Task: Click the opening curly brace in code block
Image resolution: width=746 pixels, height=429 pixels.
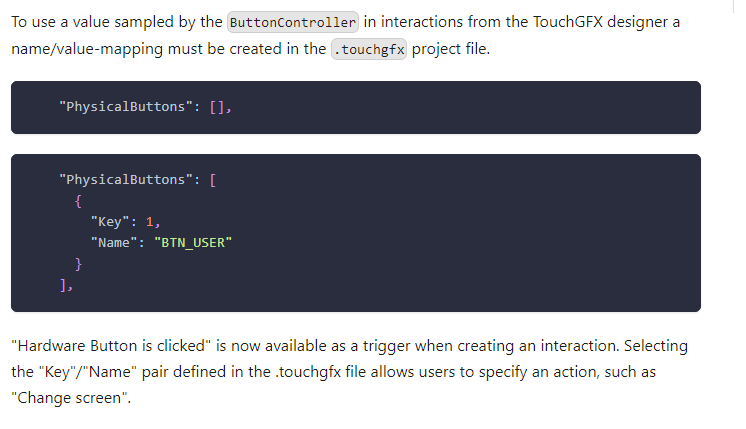Action: (x=79, y=201)
